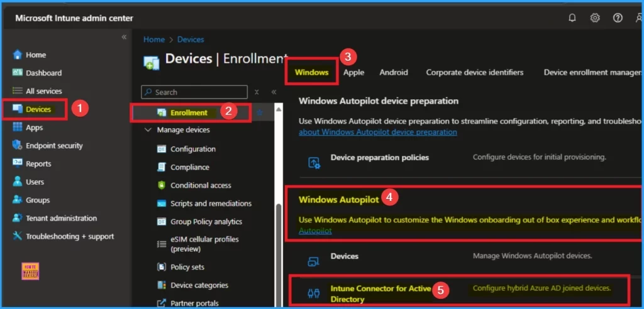Click the Groups icon in the sidebar
The image size is (644, 309).
click(x=17, y=200)
